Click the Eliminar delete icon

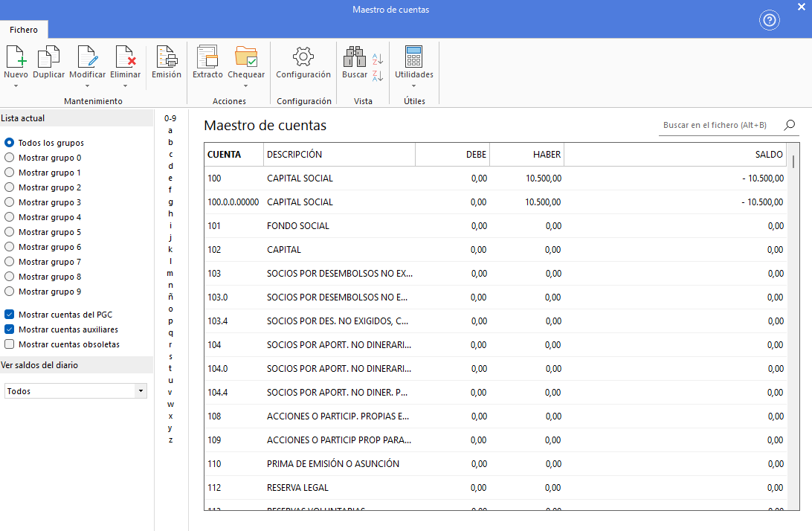pyautogui.click(x=126, y=57)
